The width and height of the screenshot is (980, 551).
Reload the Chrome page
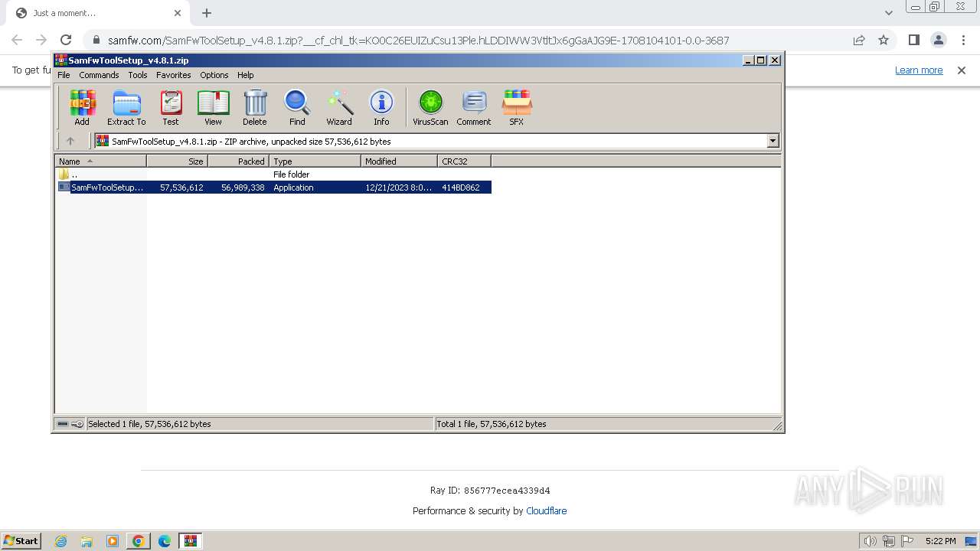(66, 40)
